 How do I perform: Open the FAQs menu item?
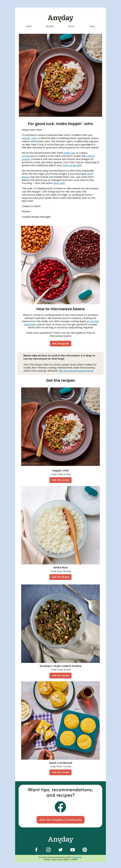tap(92, 26)
